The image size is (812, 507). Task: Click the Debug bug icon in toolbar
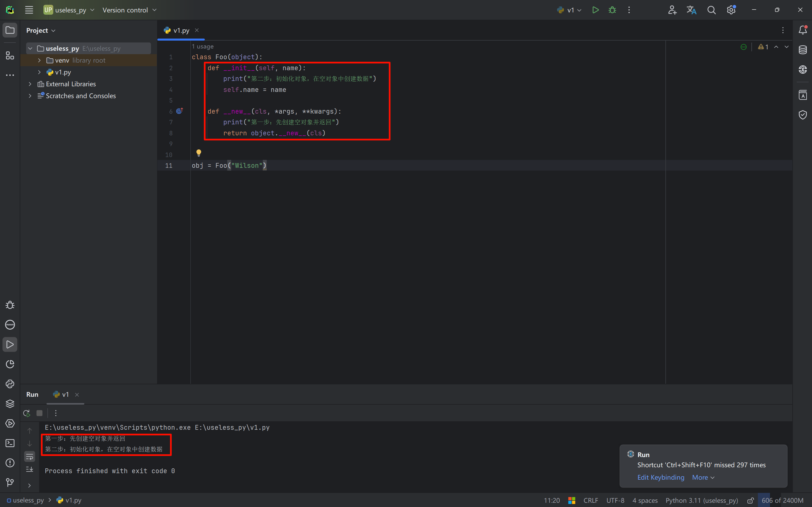pos(612,10)
